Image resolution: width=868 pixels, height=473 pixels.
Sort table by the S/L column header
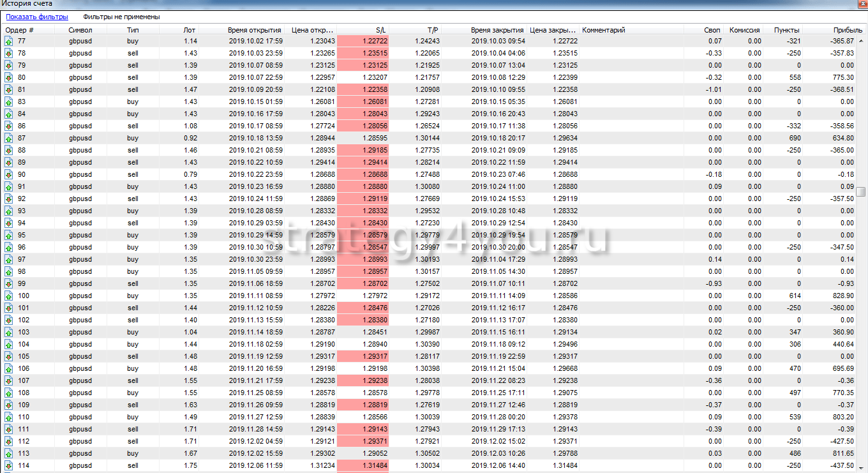pos(379,30)
